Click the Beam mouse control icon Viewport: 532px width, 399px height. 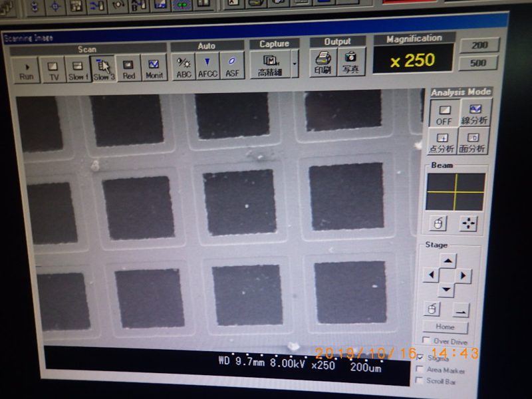click(x=438, y=224)
